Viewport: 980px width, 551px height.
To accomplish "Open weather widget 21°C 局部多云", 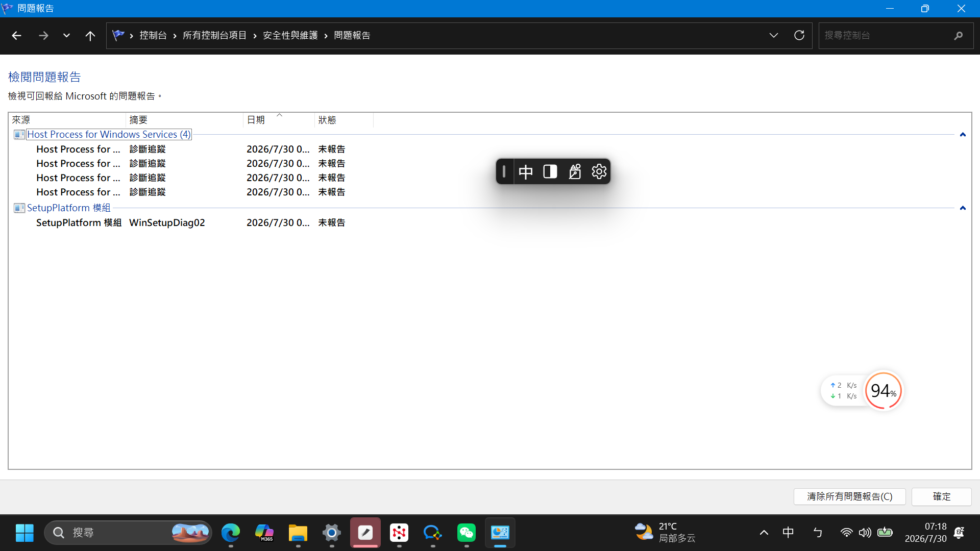I will pyautogui.click(x=665, y=532).
